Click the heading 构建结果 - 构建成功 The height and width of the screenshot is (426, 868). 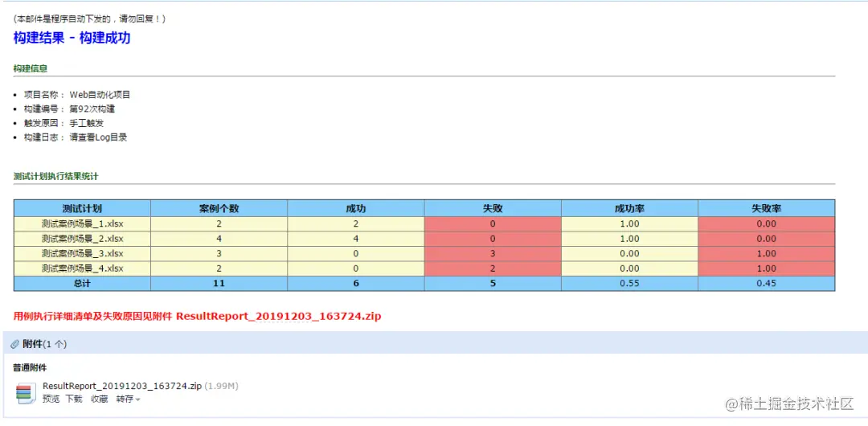pyautogui.click(x=72, y=39)
